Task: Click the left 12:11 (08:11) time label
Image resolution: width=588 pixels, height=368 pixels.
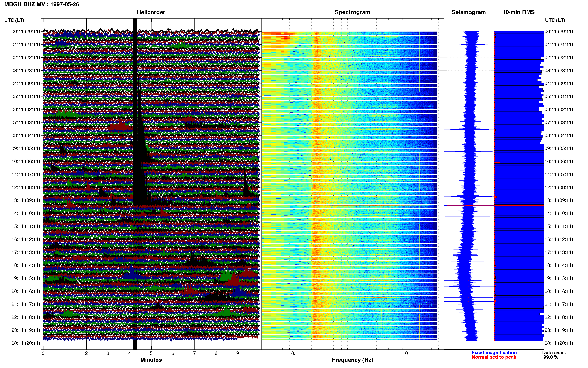Action: click(26, 187)
